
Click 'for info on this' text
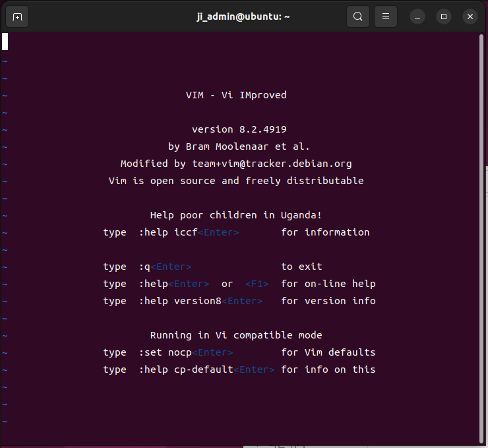pos(328,369)
